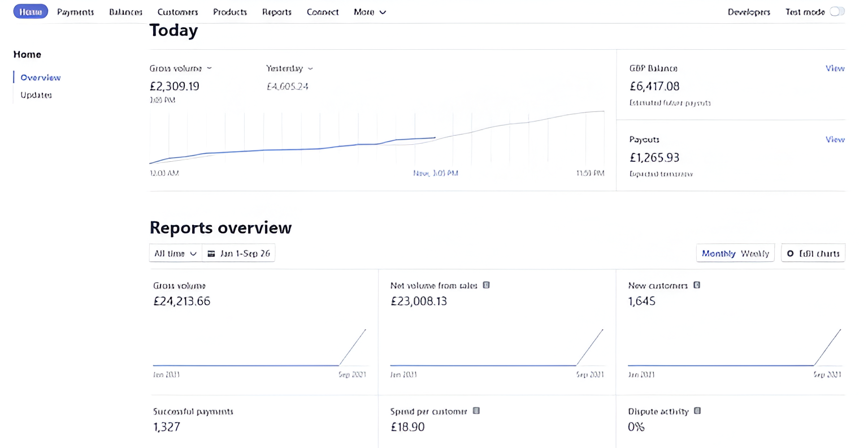
Task: Open the All time range dropdown
Action: (175, 253)
